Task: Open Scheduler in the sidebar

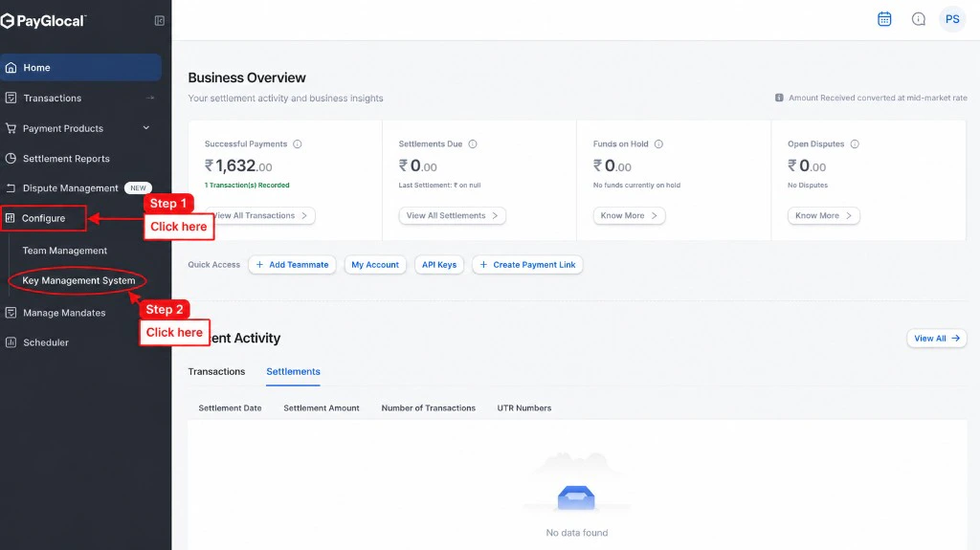Action: [x=46, y=342]
